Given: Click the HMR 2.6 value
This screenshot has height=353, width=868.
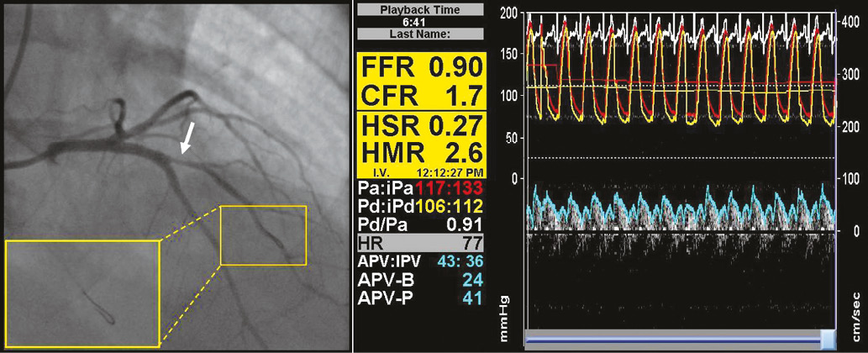Looking at the screenshot, I should pos(420,152).
